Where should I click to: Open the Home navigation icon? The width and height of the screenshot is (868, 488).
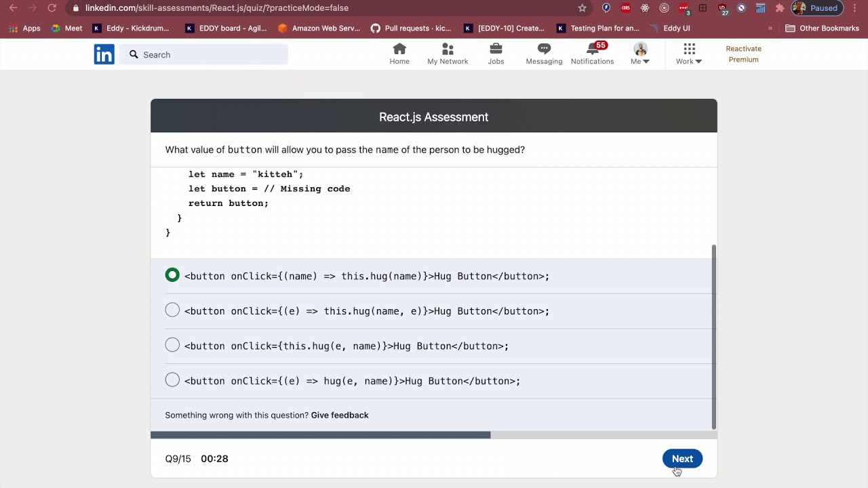pyautogui.click(x=399, y=54)
